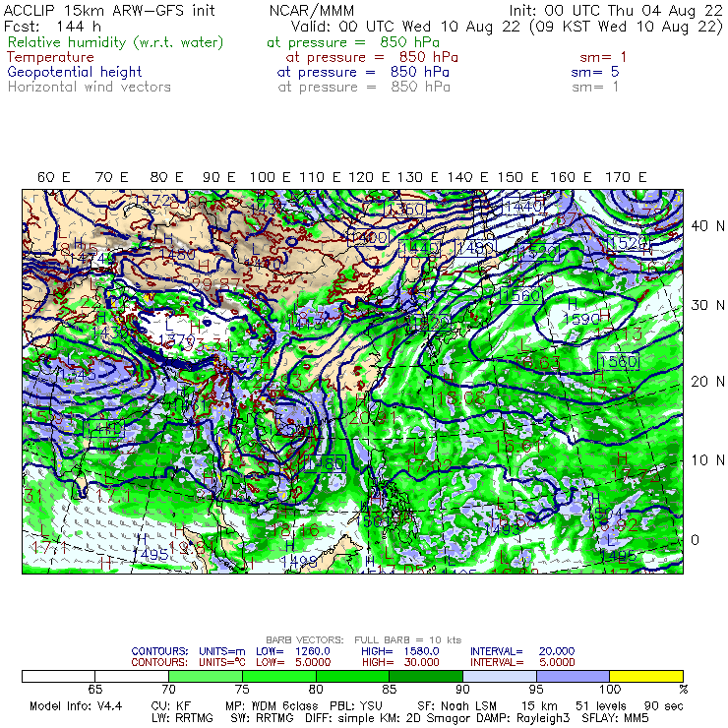Screen dimensions: 728x728
Task: Click the dark green 85–90% colorbar segment
Action: 426,676
